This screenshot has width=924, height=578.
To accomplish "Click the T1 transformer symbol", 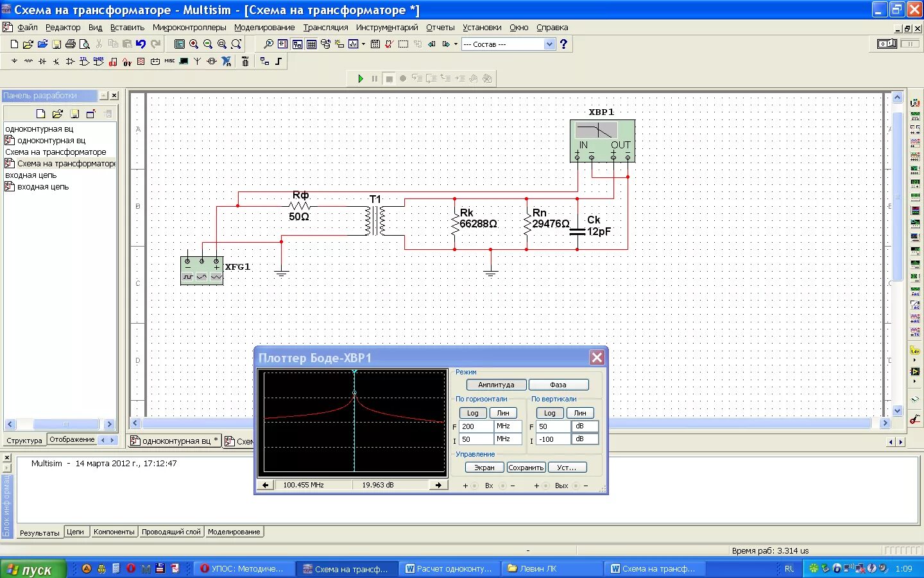I will [x=375, y=220].
